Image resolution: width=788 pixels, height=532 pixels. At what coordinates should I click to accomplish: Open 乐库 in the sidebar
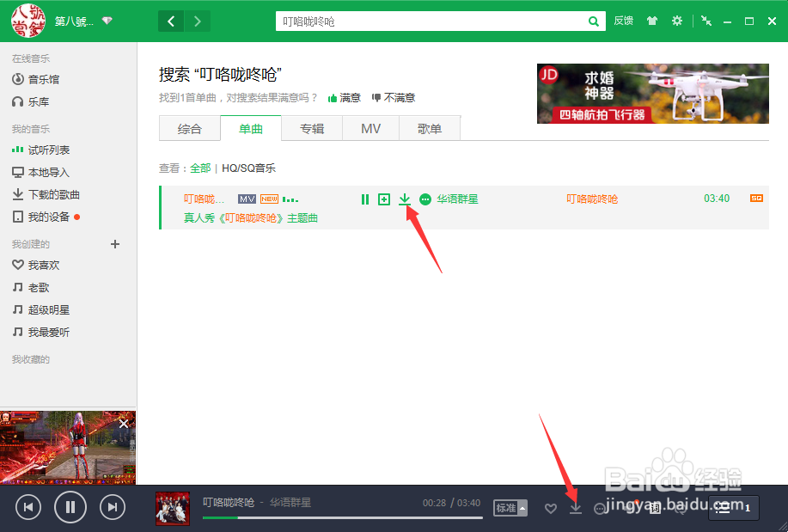pyautogui.click(x=30, y=102)
